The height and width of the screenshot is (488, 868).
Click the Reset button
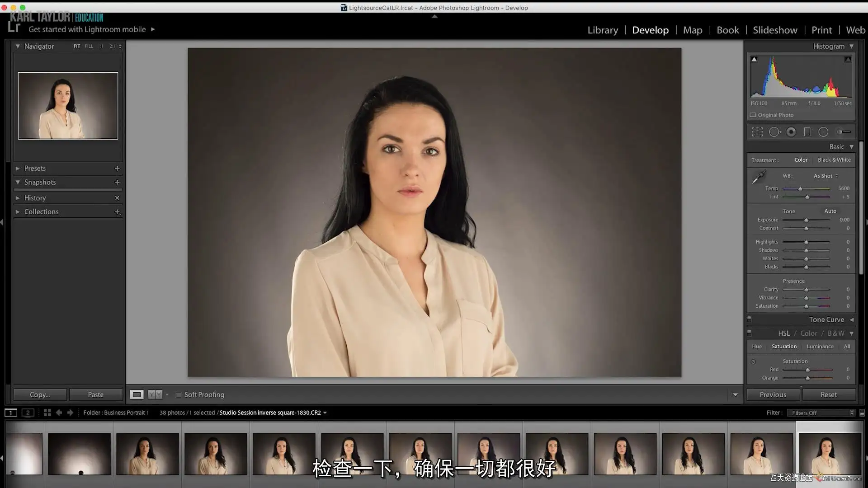tap(828, 394)
